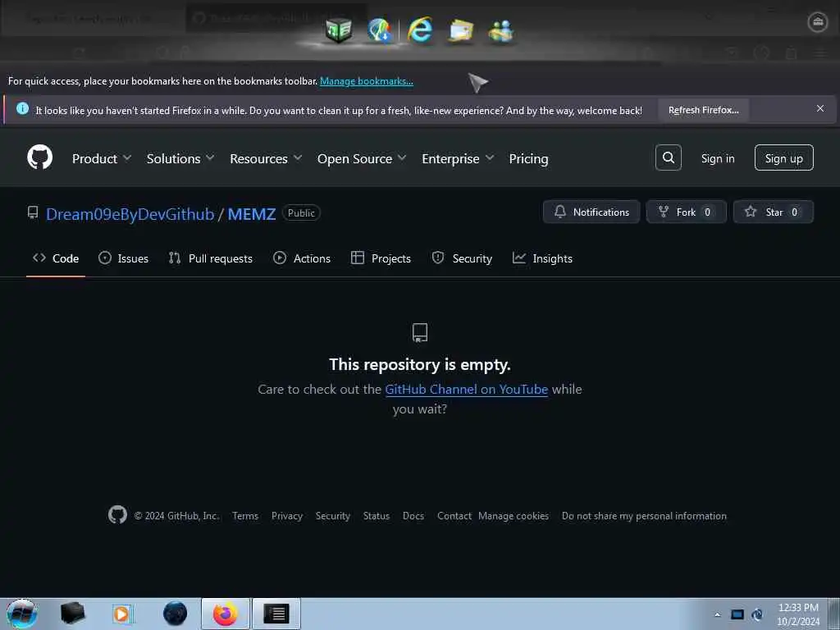Fork the MEMZ repository
840x630 pixels.
point(687,212)
